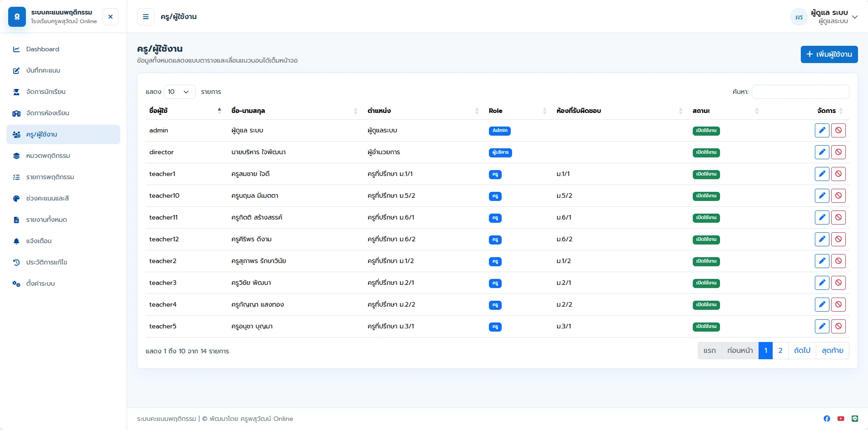This screenshot has width=868, height=430.
Task: Click the ถัดไป pagination link
Action: click(x=802, y=351)
